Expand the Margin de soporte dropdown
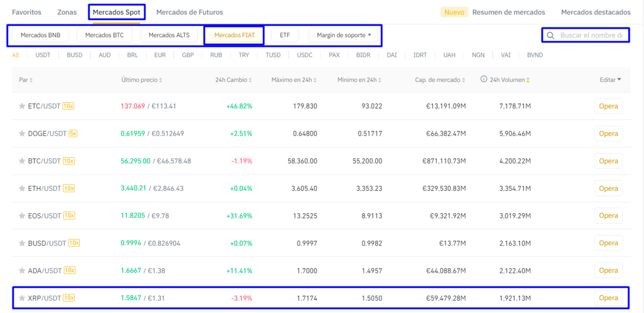Screen dimensions: 644x313 (x=344, y=35)
